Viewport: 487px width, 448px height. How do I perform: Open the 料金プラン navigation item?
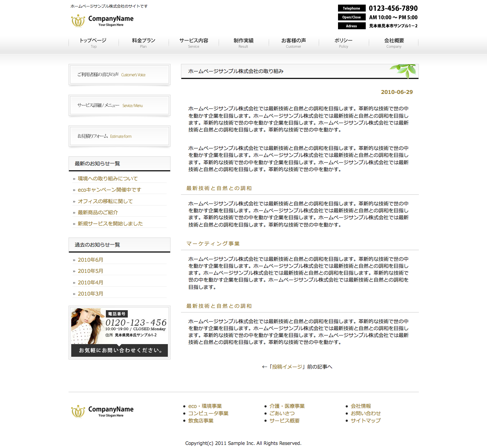[143, 43]
